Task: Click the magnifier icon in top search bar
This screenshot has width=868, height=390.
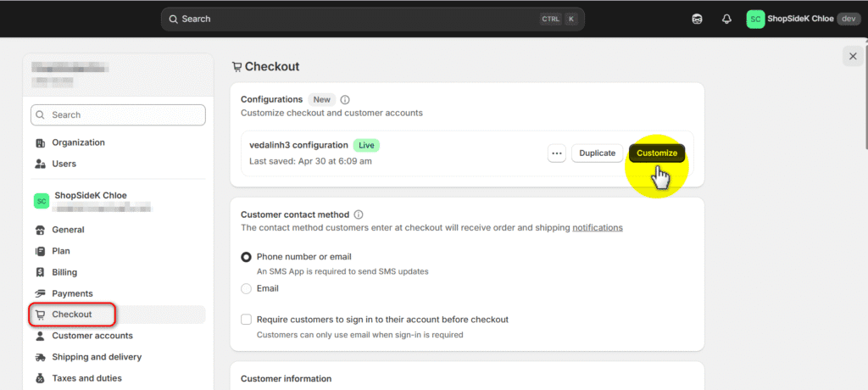Action: 174,19
